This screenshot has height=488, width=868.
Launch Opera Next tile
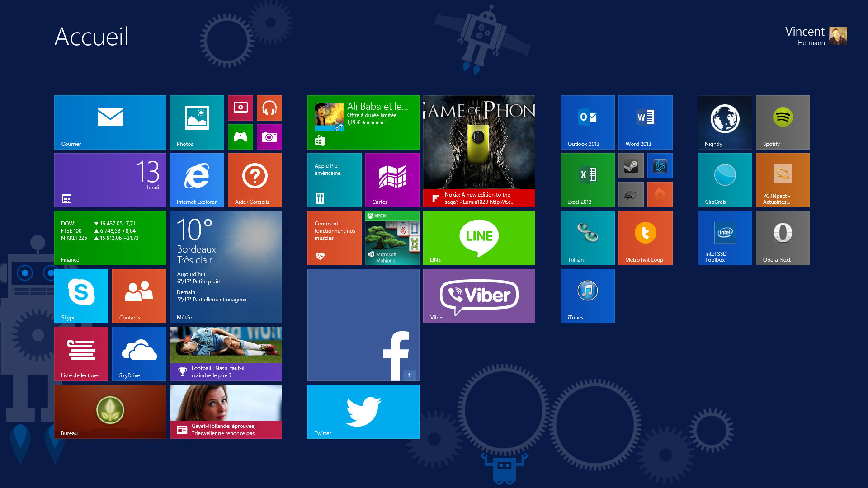coord(783,238)
